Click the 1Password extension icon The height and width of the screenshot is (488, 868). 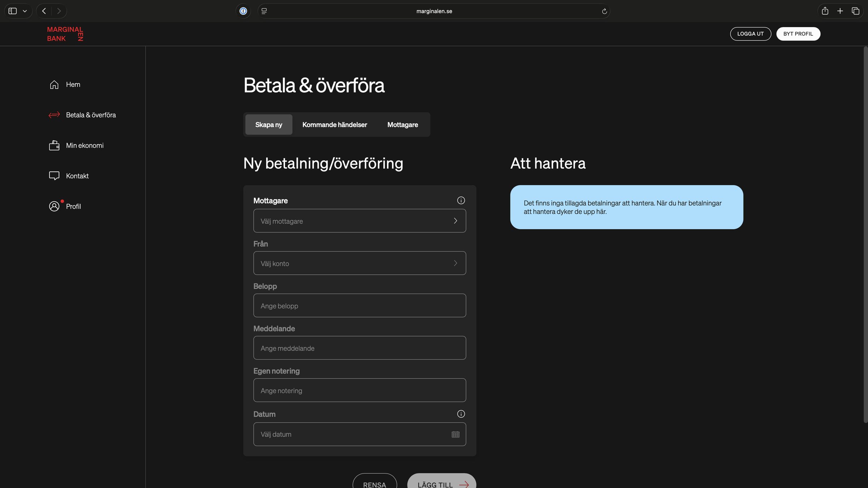point(243,11)
